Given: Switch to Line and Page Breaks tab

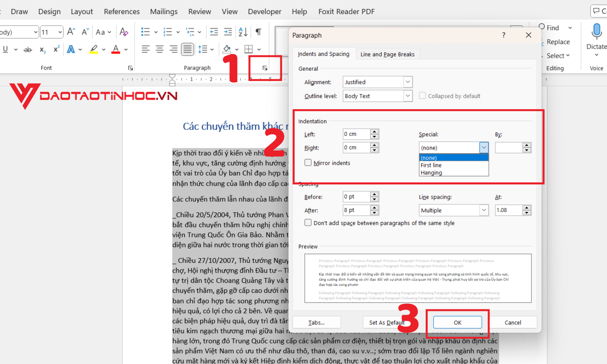Looking at the screenshot, I should 387,54.
